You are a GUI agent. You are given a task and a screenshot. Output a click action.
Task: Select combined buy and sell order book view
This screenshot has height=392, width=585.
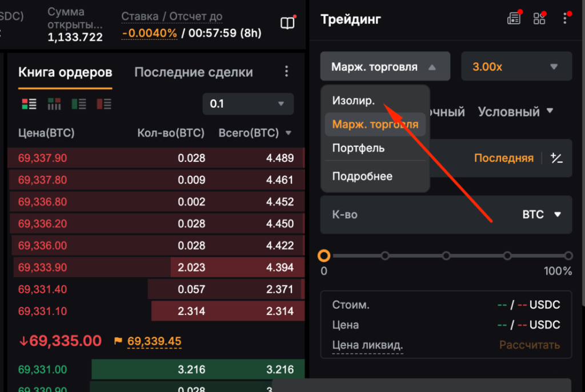(29, 104)
